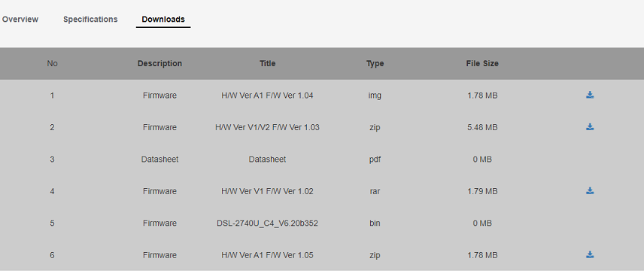Select the Downloads tab
Viewport: 644px width, 280px height.
[x=163, y=20]
